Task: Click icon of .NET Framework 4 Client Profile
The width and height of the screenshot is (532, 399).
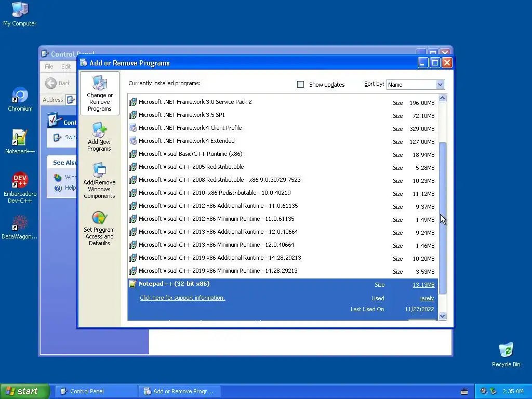Action: point(133,128)
